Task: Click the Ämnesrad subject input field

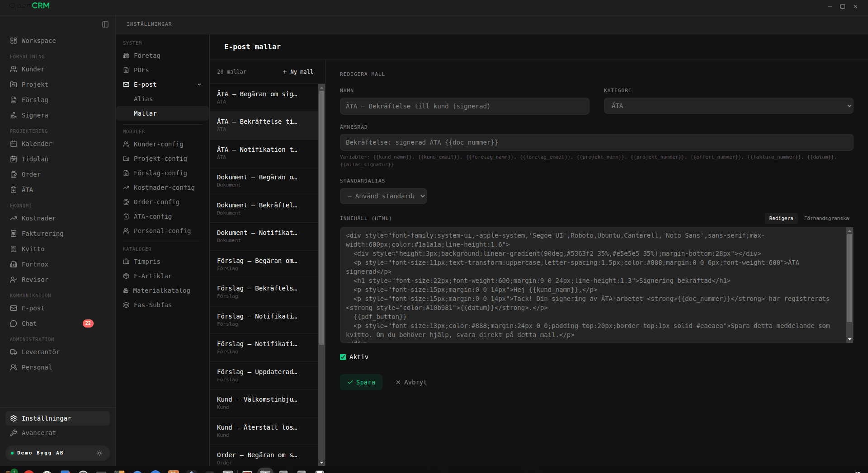Action: point(597,142)
